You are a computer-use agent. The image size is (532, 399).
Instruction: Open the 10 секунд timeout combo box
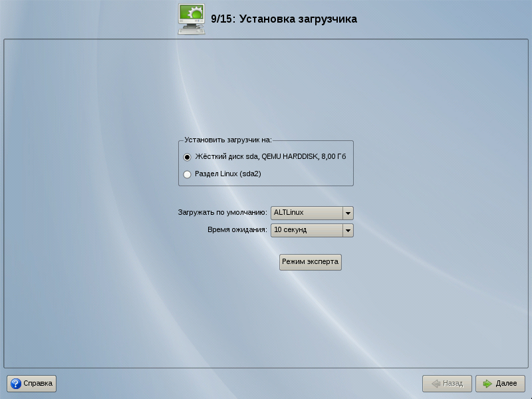point(306,230)
